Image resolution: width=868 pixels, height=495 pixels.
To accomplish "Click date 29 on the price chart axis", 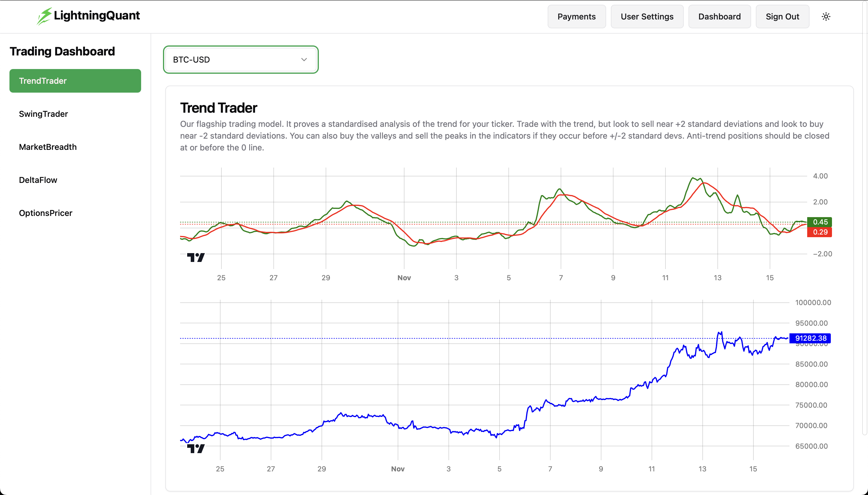I will [322, 469].
